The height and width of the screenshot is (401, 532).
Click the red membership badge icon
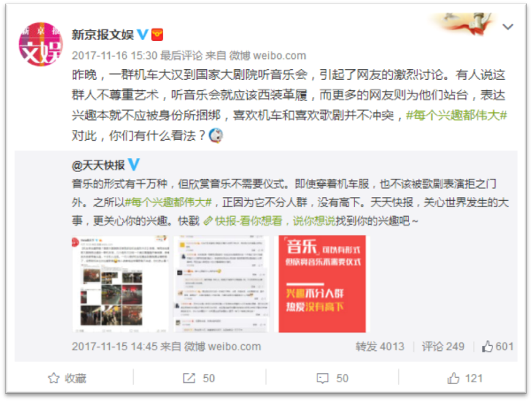click(x=157, y=35)
